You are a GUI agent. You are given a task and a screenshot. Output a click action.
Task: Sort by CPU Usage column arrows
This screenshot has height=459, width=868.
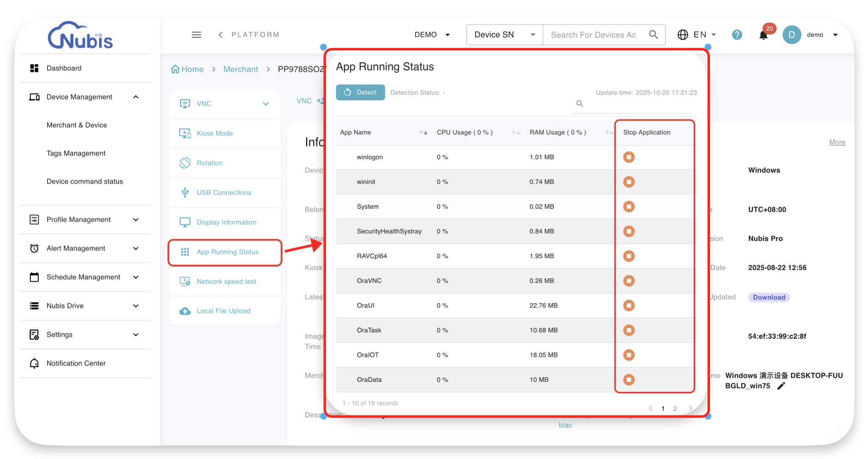click(x=516, y=132)
